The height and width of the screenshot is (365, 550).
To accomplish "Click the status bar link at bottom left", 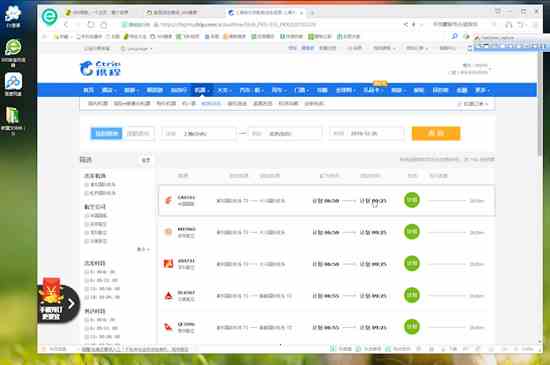I will (135, 349).
